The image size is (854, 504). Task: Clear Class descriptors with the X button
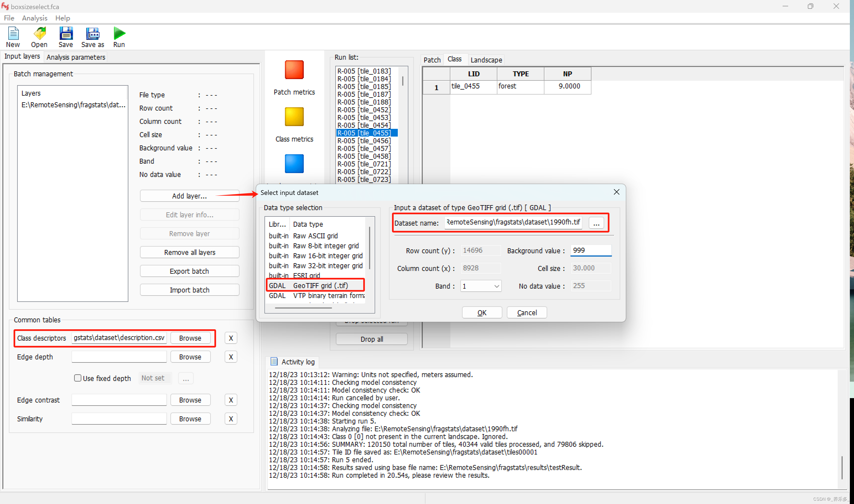231,338
